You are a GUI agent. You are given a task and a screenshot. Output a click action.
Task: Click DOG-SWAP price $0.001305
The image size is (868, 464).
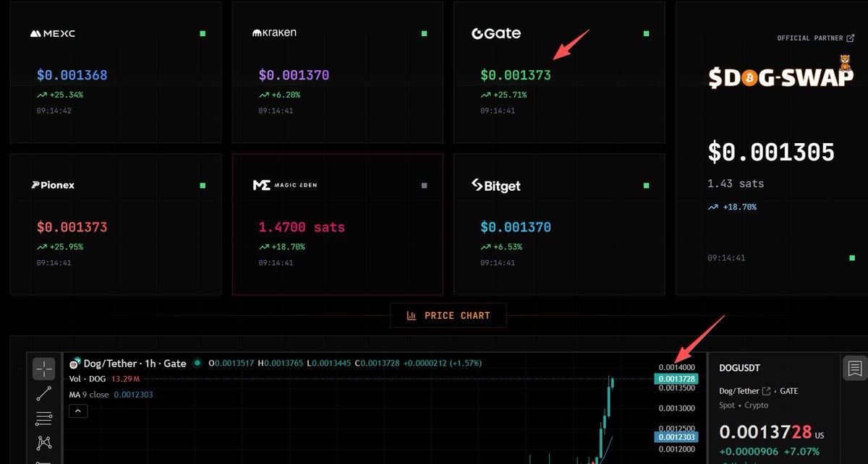[x=771, y=152]
